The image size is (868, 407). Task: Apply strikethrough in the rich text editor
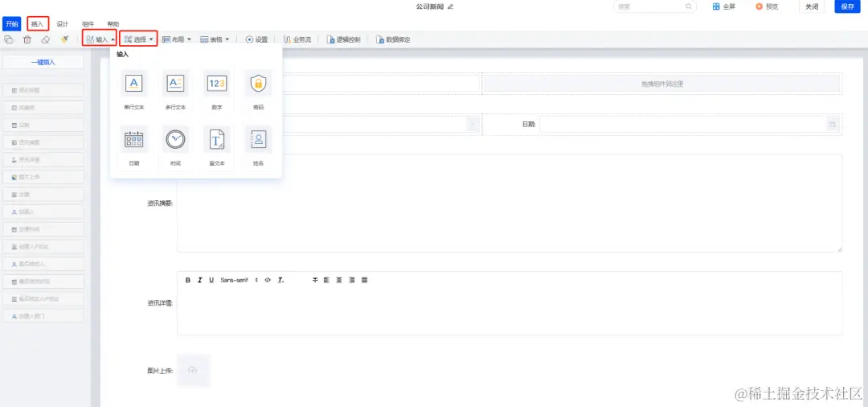pyautogui.click(x=315, y=280)
